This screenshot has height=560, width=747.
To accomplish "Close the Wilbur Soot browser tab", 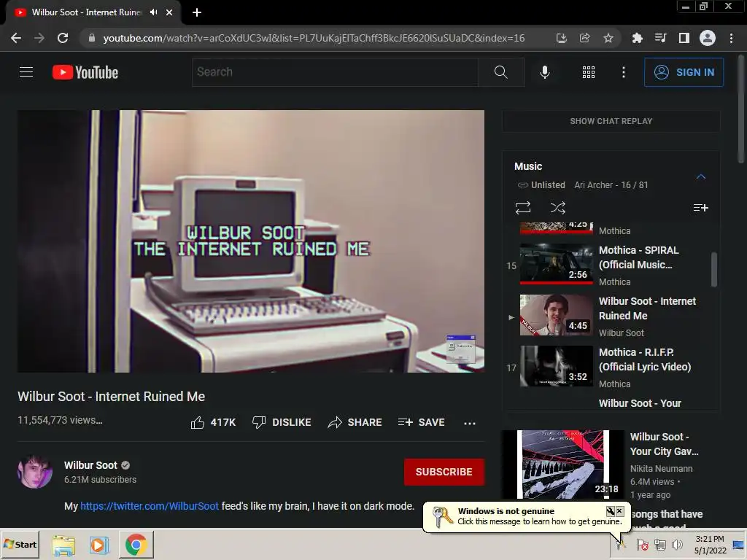I will point(169,12).
